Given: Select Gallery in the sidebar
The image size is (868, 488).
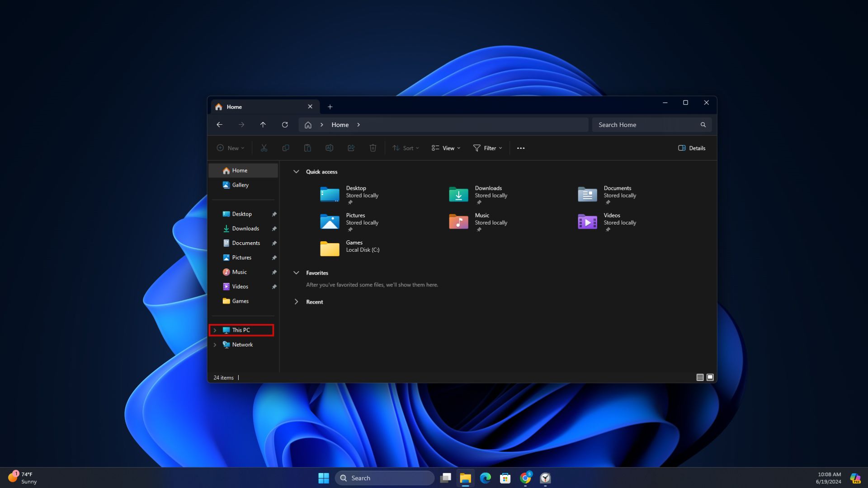Looking at the screenshot, I should (x=240, y=185).
